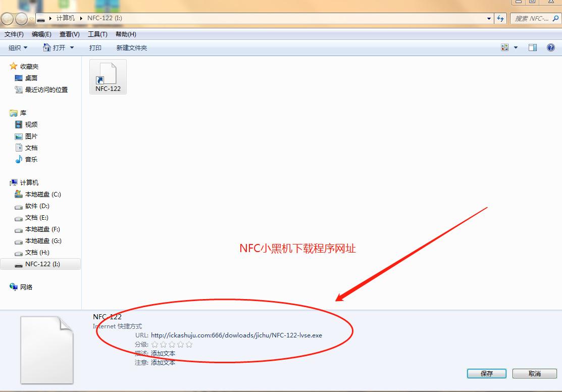Image resolution: width=562 pixels, height=392 pixels.
Task: Click the refresh button beside address bar
Action: tap(500, 18)
